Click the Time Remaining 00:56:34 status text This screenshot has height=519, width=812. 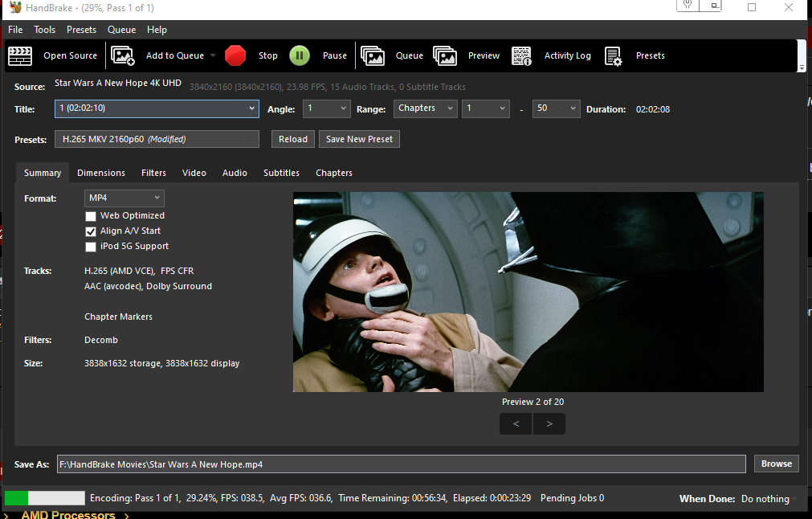tap(393, 498)
